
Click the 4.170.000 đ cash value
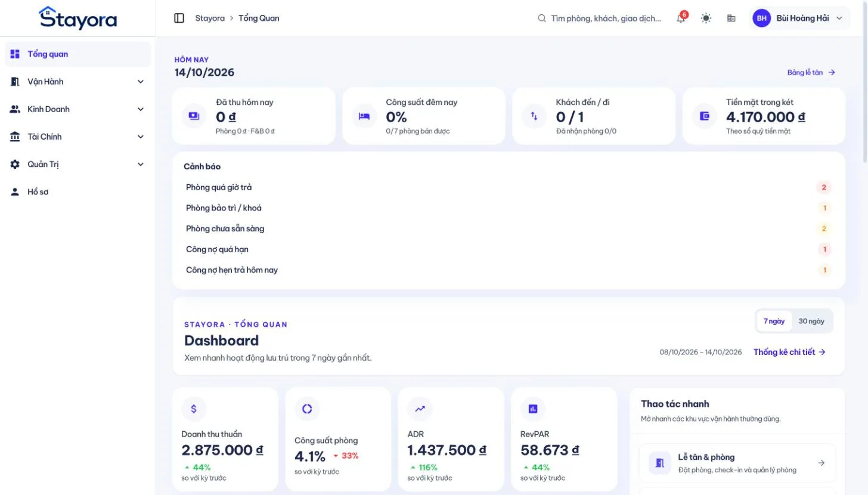click(766, 117)
